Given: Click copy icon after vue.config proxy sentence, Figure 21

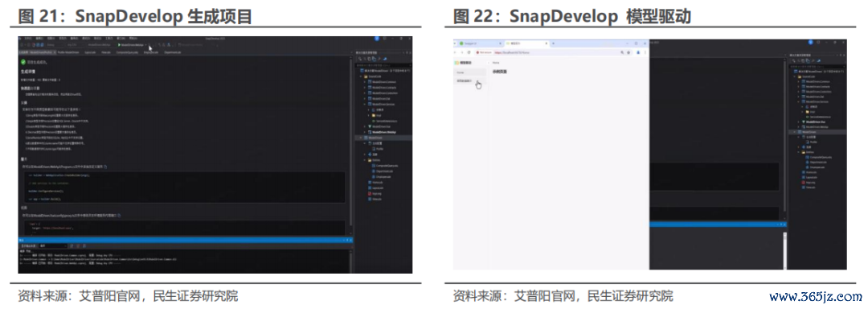Looking at the screenshot, I should 120,215.
